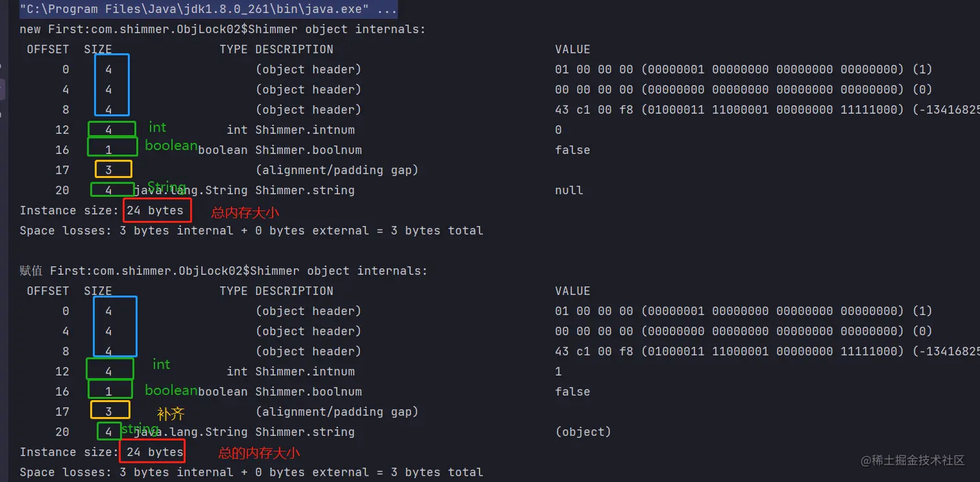Image resolution: width=980 pixels, height=482 pixels.
Task: Click the yellow "补齐" annotation label
Action: click(x=171, y=414)
